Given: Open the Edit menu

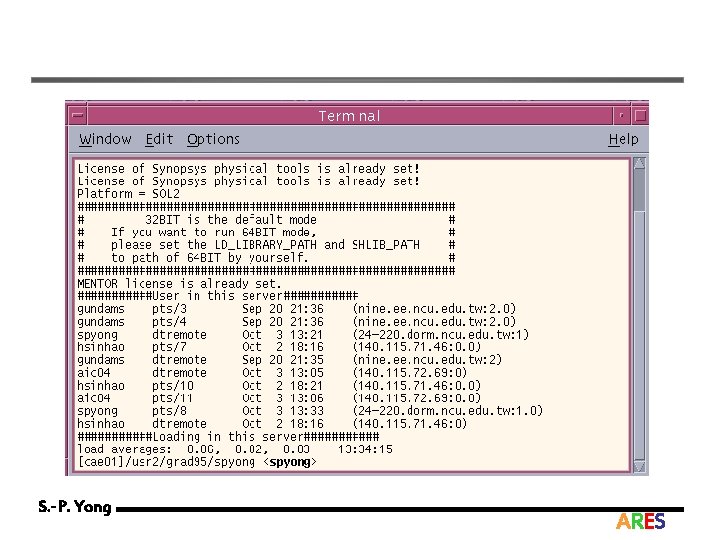Looking at the screenshot, I should pyautogui.click(x=159, y=139).
